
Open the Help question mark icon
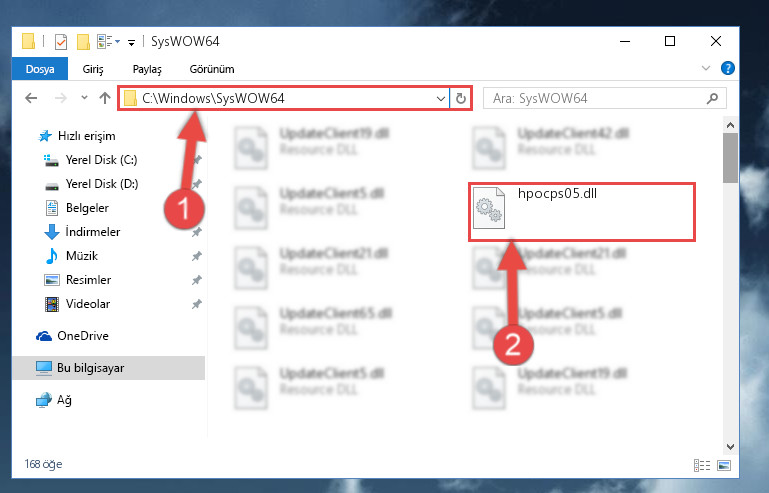(x=727, y=68)
